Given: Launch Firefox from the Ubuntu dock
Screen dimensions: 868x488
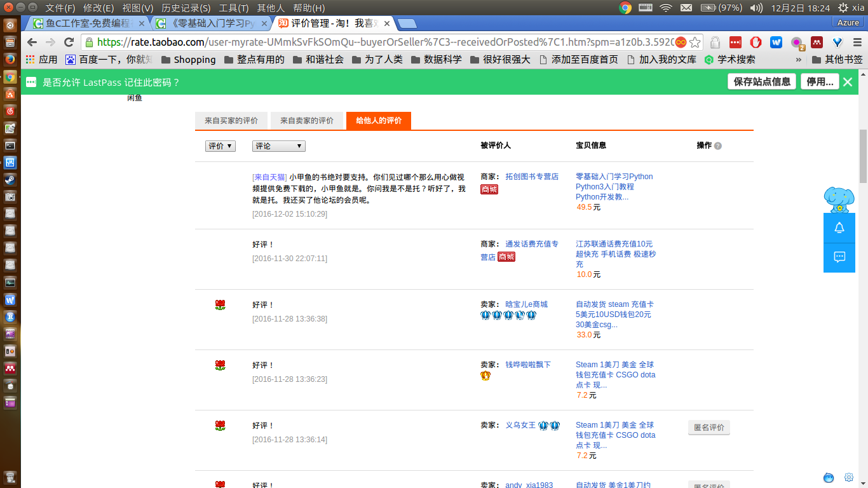Looking at the screenshot, I should click(x=10, y=60).
